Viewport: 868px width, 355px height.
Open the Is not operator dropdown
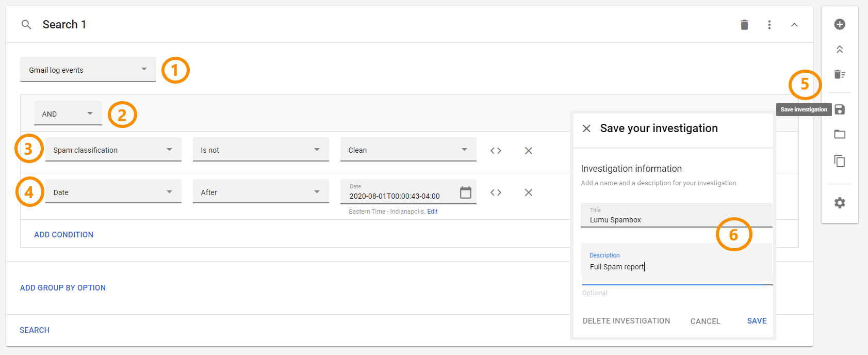(260, 150)
